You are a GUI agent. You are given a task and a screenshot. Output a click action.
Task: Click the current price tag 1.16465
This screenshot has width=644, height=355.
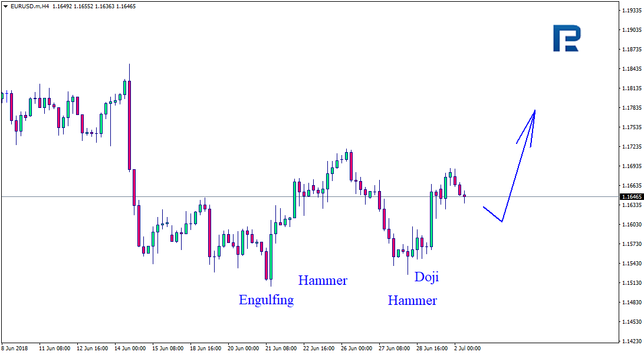[632, 197]
